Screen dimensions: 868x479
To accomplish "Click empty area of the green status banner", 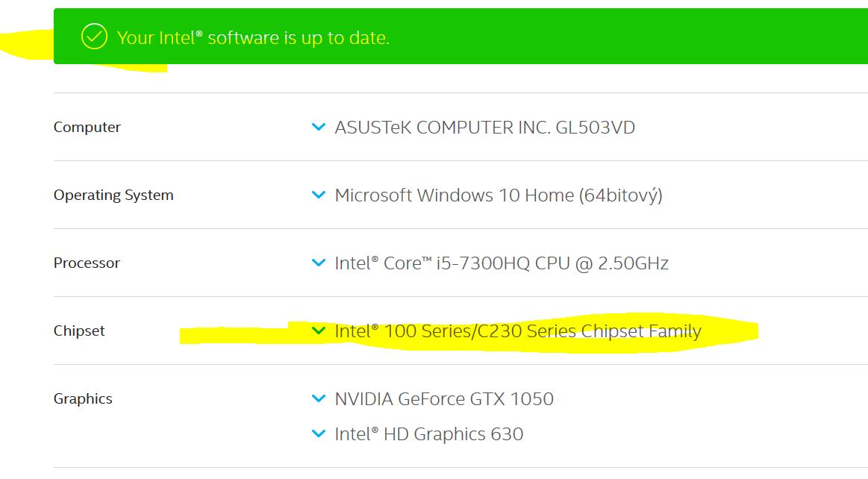I will click(x=634, y=37).
